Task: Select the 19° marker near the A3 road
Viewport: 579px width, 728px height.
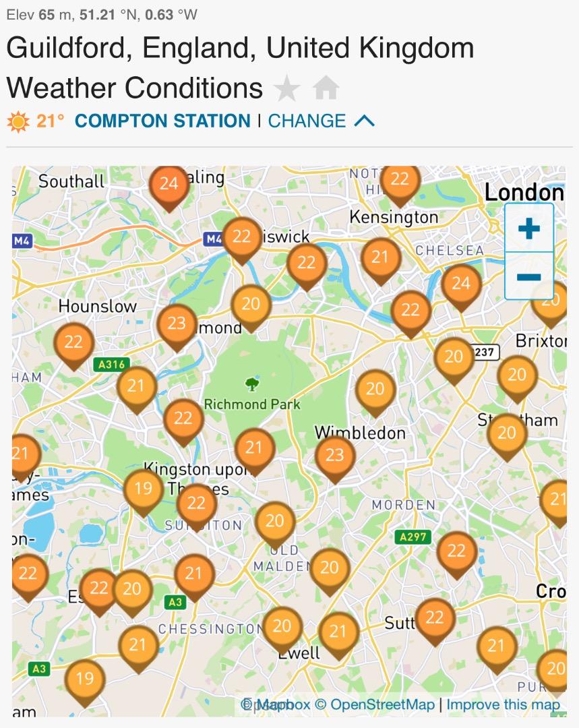Action: coord(85,682)
